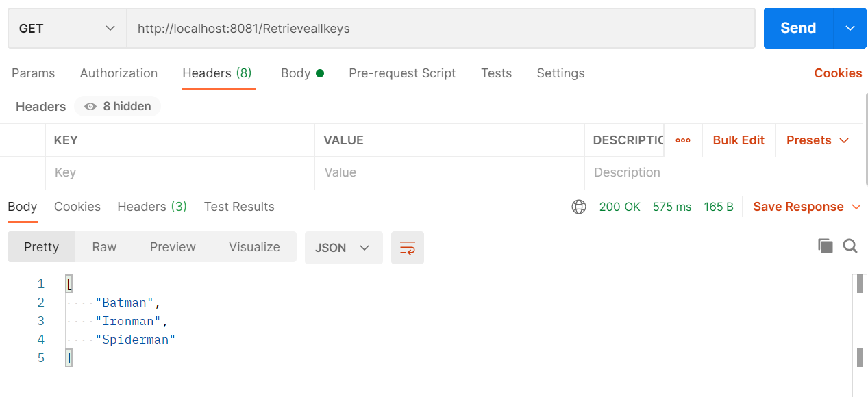Click the network globe icon
Image resolution: width=868 pixels, height=397 pixels.
click(579, 207)
